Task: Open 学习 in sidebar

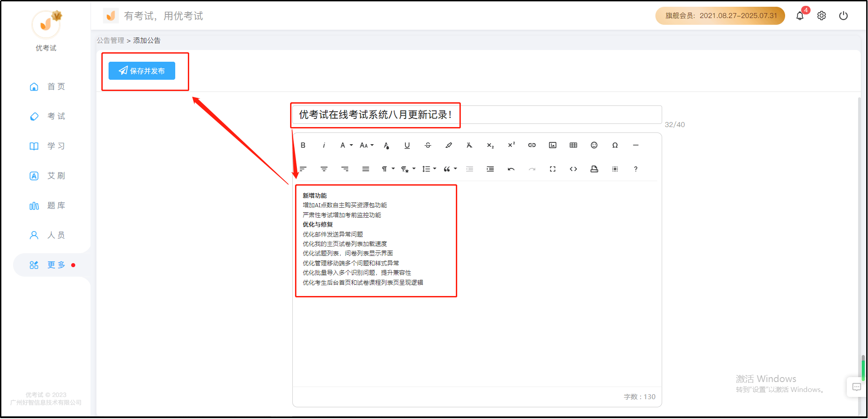Action: 47,146
